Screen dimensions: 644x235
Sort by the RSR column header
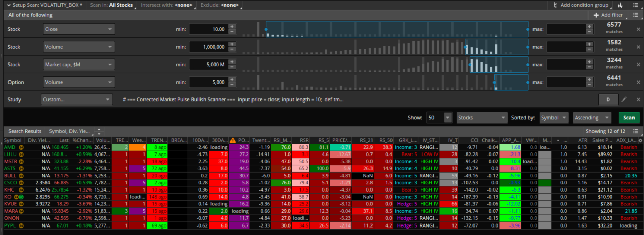click(x=300, y=140)
